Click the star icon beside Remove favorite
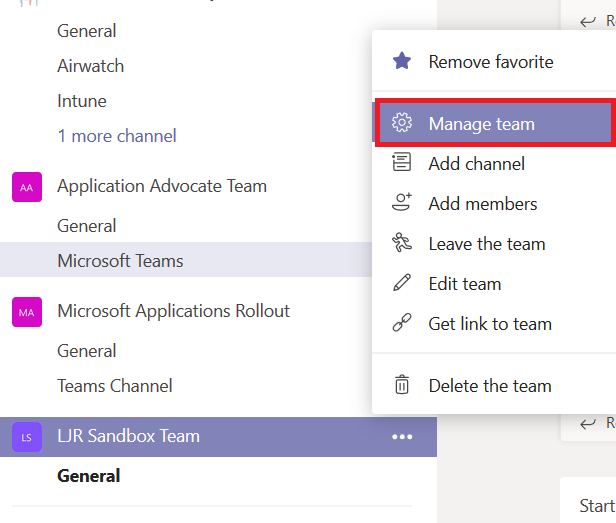This screenshot has width=616, height=523. pyautogui.click(x=402, y=61)
